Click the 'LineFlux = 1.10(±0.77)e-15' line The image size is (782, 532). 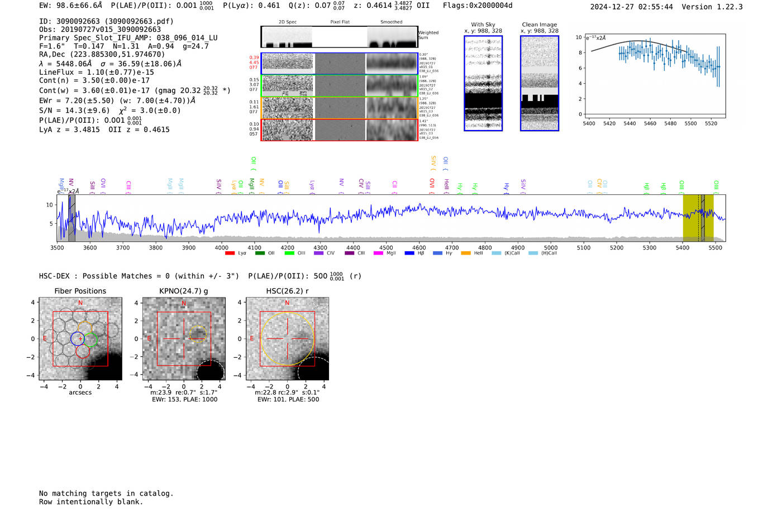[97, 73]
